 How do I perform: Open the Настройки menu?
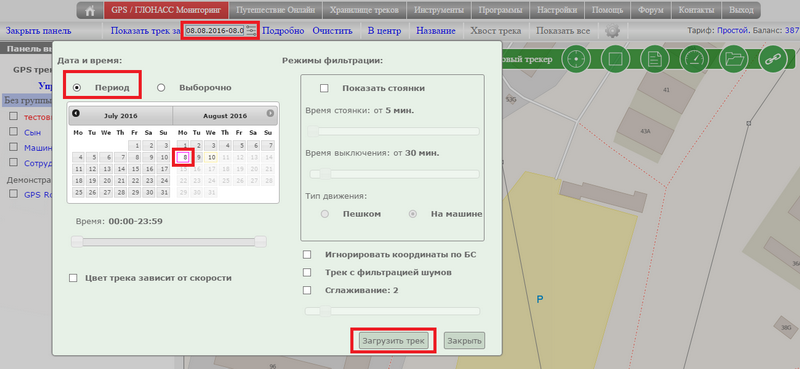pyautogui.click(x=557, y=10)
